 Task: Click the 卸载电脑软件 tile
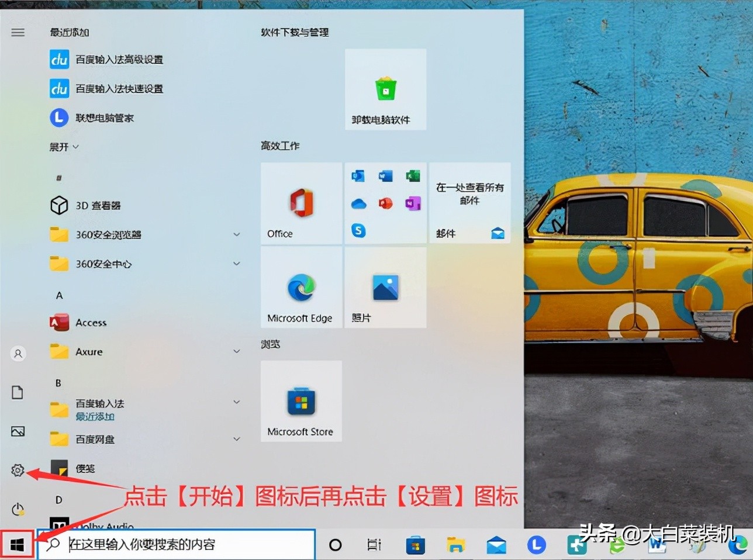click(x=385, y=89)
